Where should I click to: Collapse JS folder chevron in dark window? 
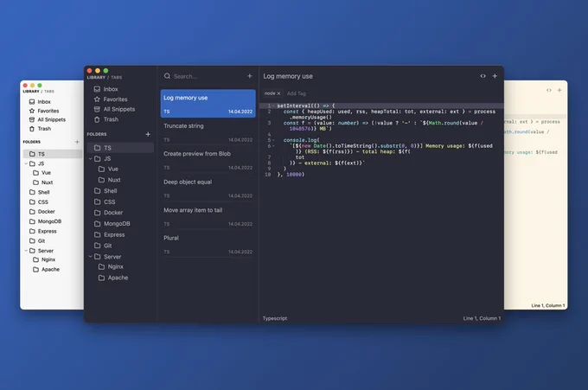91,158
